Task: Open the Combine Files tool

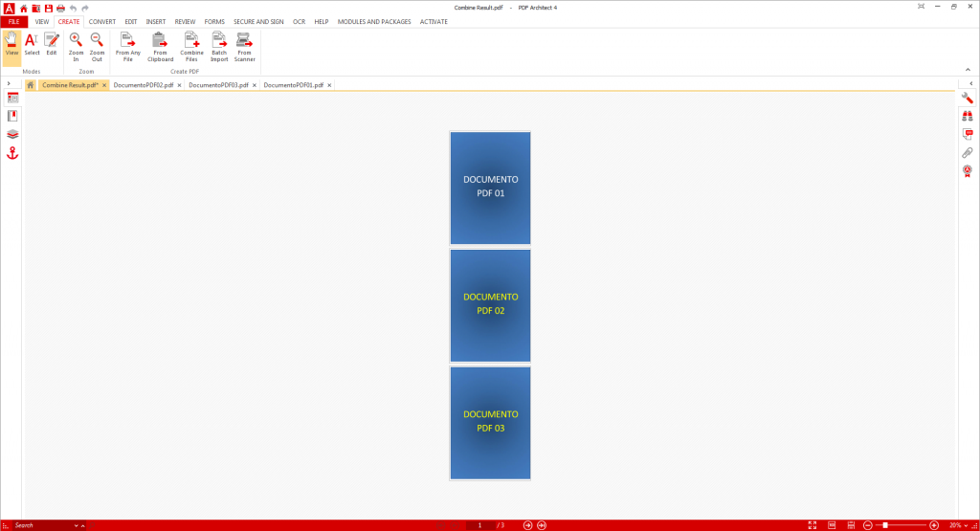Action: coord(191,48)
